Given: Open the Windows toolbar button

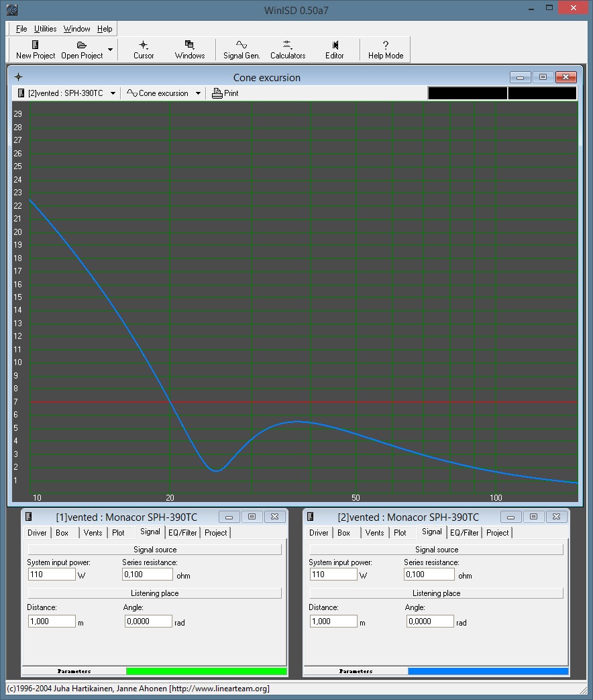Looking at the screenshot, I should 190,45.
